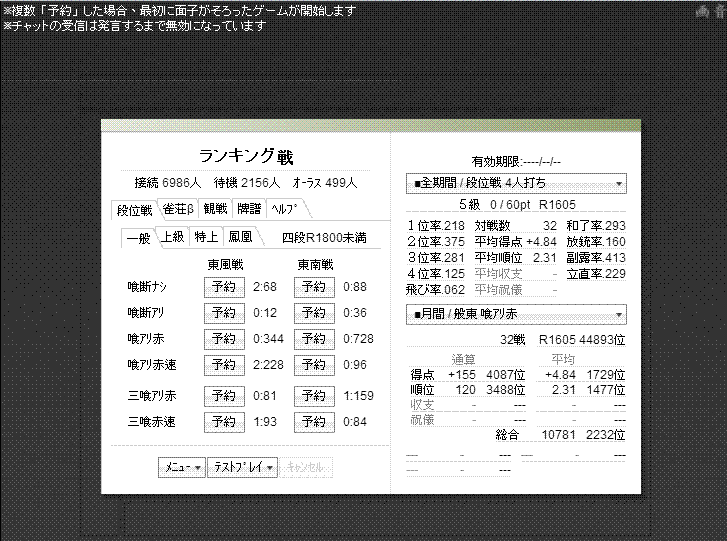Click the greyed-out キャンセル button

coord(306,468)
